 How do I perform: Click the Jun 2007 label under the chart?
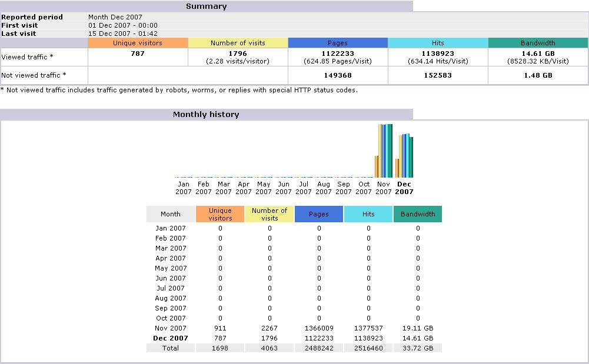(x=284, y=188)
